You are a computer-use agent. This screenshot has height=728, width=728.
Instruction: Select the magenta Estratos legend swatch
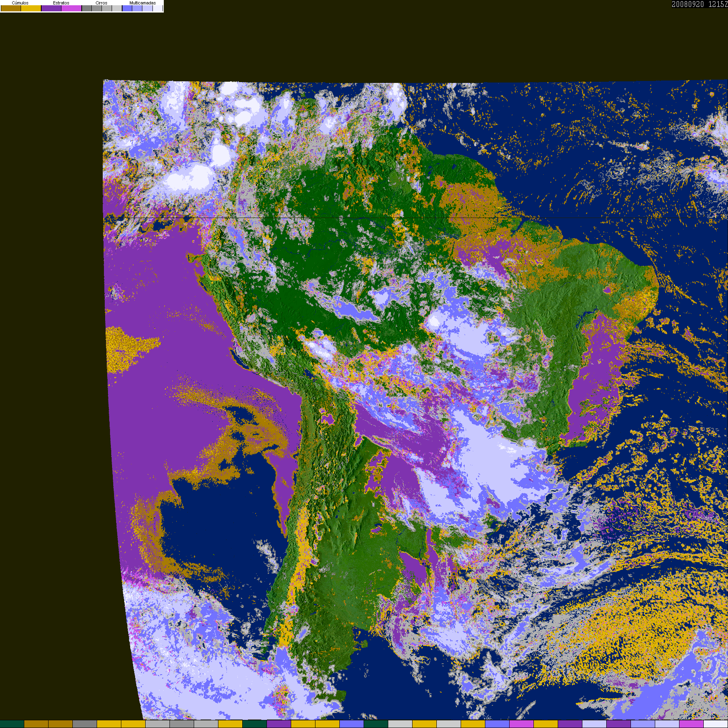(x=71, y=8)
